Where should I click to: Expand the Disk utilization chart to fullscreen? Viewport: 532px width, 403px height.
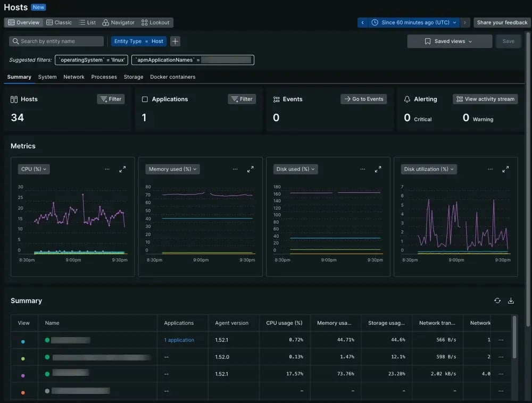pos(506,169)
